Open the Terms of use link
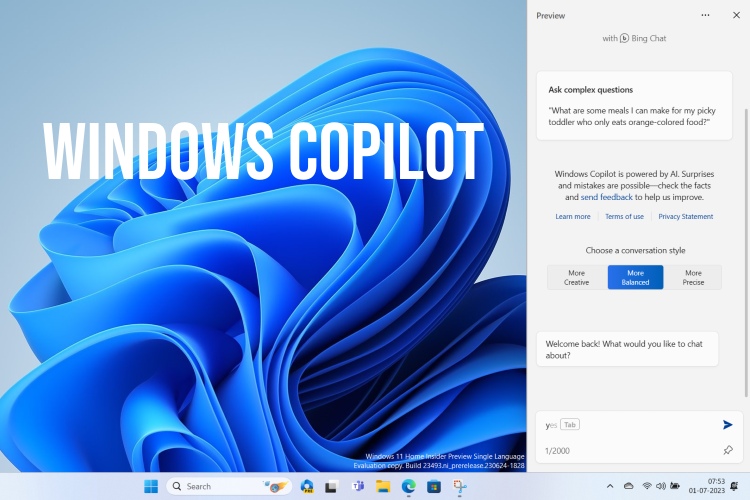Image resolution: width=750 pixels, height=500 pixels. tap(624, 217)
